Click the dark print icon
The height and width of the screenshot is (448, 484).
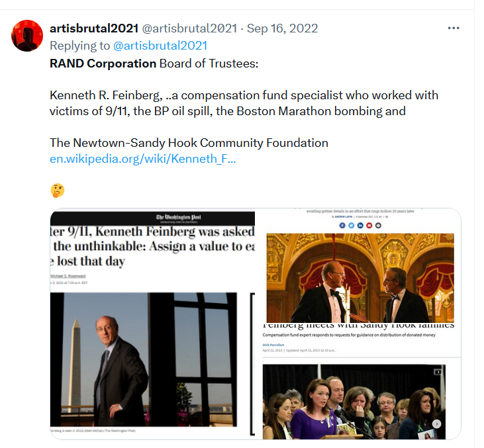click(x=378, y=226)
